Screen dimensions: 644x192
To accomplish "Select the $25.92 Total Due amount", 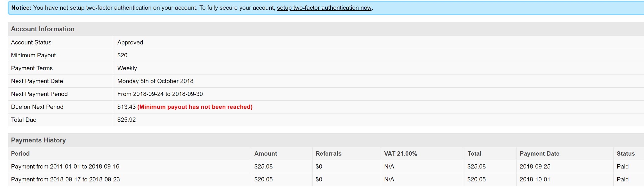I will 126,120.
